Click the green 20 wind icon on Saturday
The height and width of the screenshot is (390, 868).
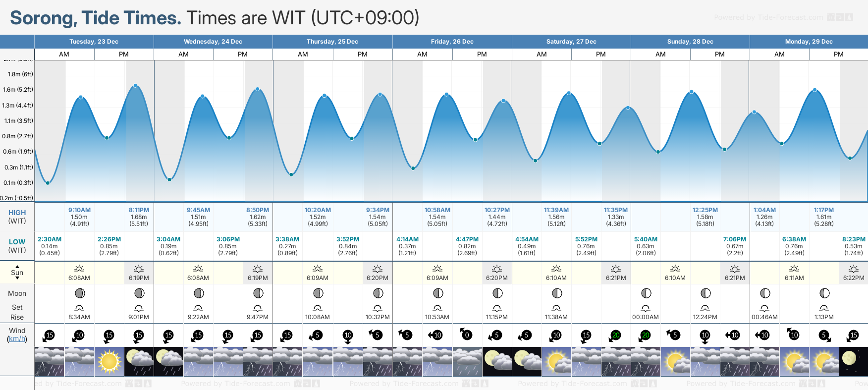tap(615, 335)
